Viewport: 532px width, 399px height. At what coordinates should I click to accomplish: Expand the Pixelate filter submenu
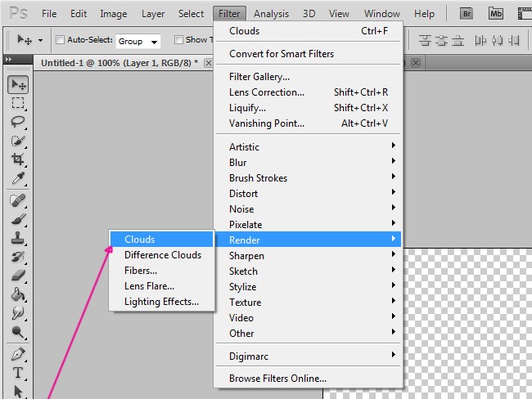point(308,224)
